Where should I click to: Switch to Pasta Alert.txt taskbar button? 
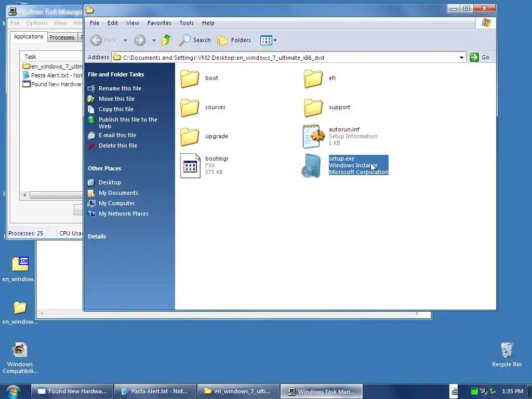155,392
